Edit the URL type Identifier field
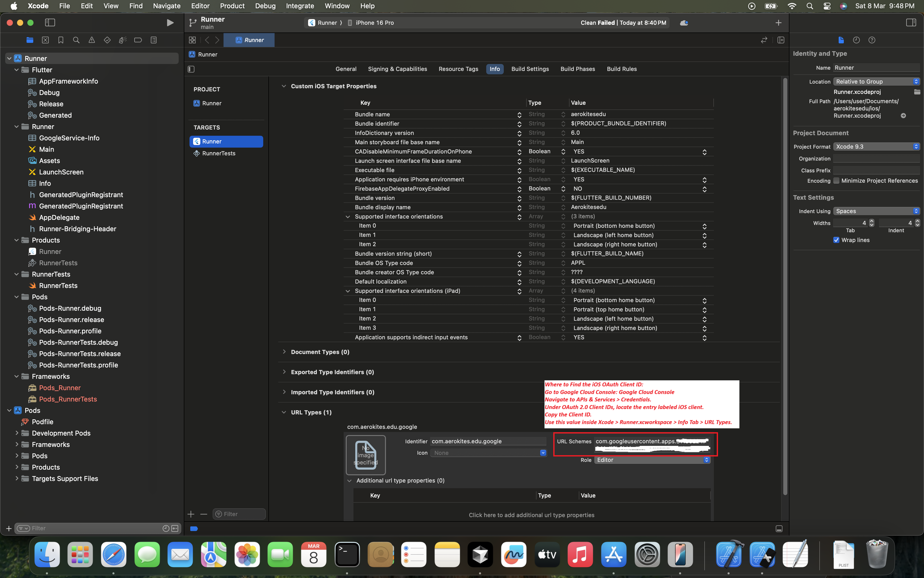924x578 pixels. [x=488, y=441]
